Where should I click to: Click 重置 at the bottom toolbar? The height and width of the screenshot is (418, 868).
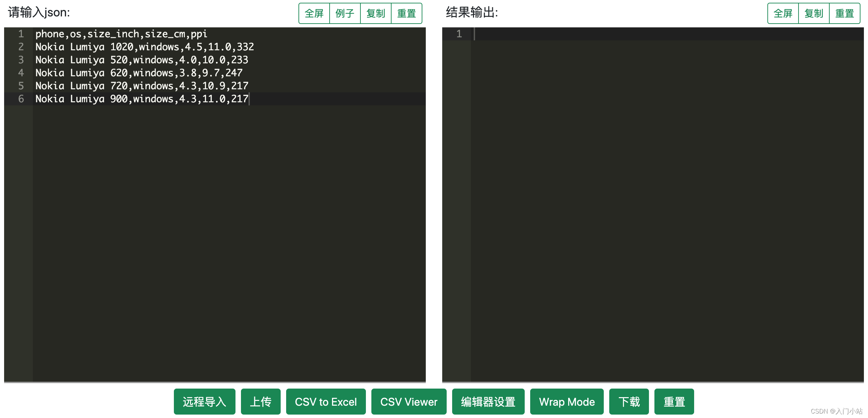coord(674,402)
